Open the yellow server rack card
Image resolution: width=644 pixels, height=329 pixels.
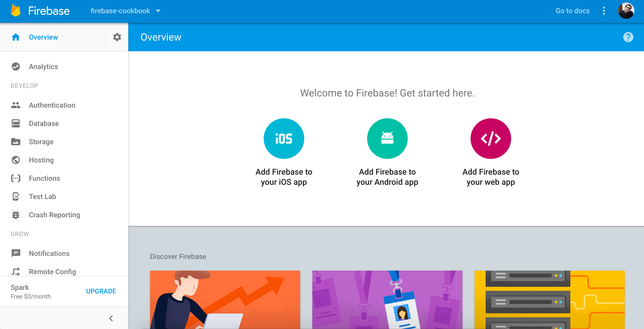[x=550, y=300]
